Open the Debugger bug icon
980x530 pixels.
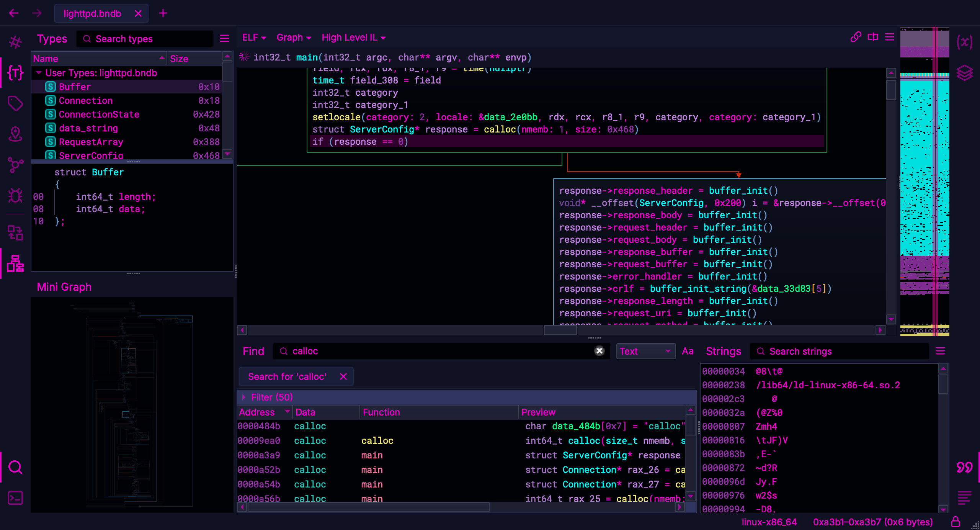click(x=15, y=196)
